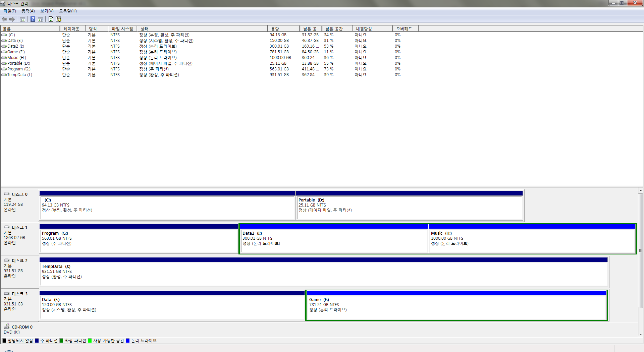Viewport: 644px width, 352px height.
Task: Select the Music (H:) 1000.00 GB logical drive block
Action: coord(532,239)
